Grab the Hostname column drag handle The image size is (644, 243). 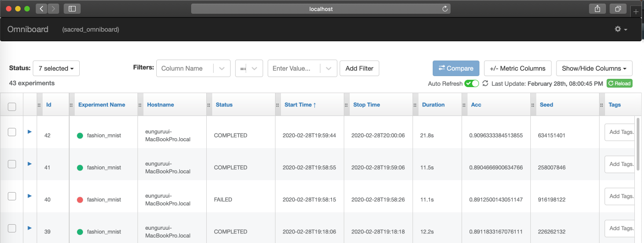click(140, 105)
